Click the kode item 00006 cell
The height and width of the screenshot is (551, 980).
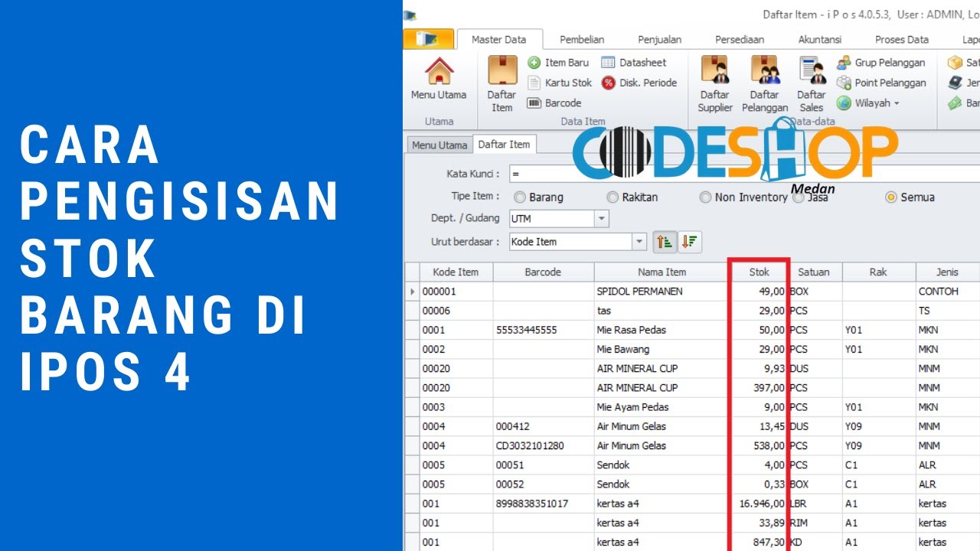(456, 311)
